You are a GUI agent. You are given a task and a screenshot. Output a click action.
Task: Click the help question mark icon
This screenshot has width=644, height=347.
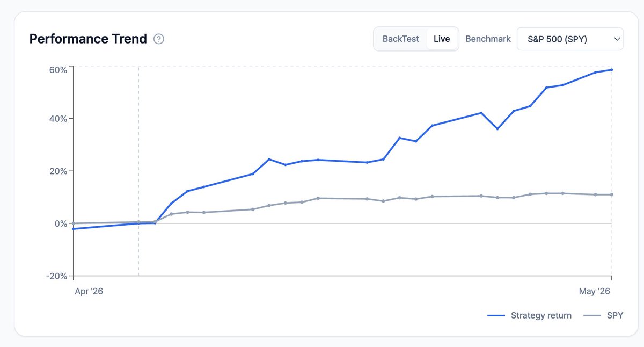[x=159, y=39]
